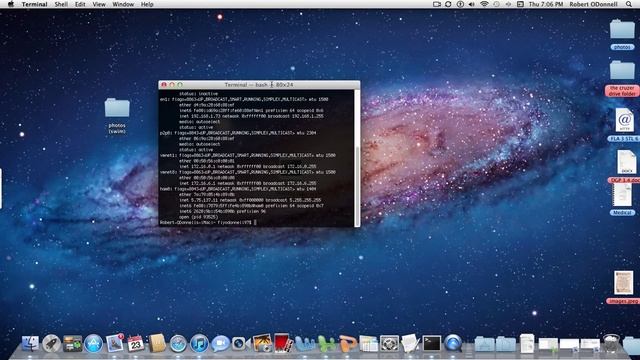640x360 pixels.
Task: Open the first folder stack in Dock
Action: coord(484,344)
